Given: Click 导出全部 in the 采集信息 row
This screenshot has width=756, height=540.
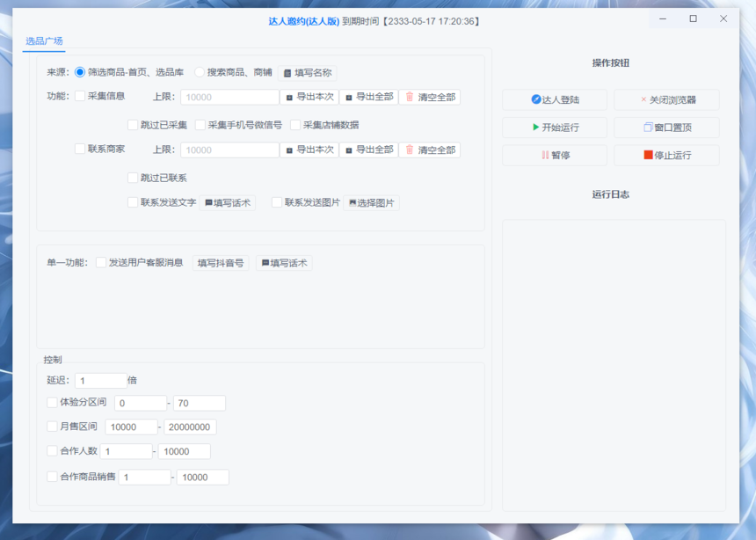Looking at the screenshot, I should click(369, 97).
